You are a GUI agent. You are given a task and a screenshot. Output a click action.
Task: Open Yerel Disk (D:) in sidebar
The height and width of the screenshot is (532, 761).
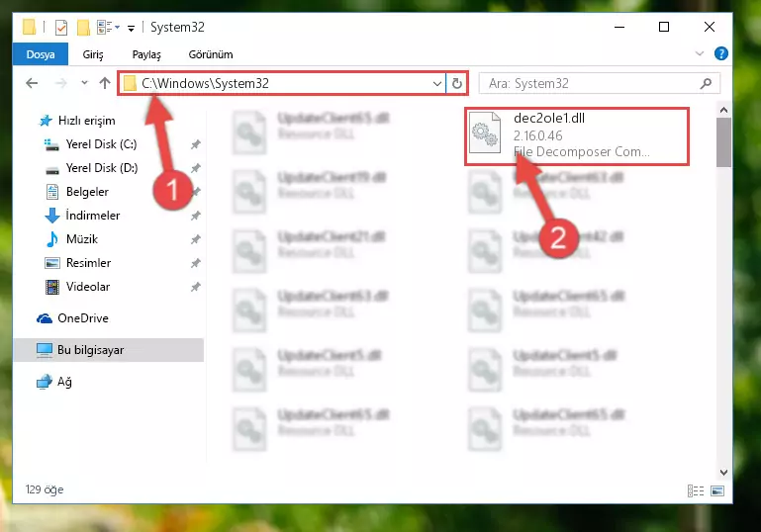pos(102,168)
